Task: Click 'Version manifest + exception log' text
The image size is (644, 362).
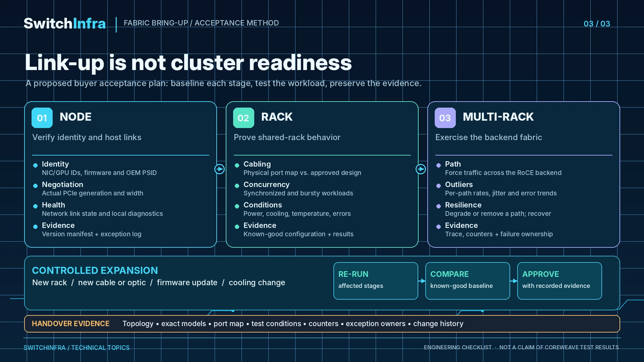Action: coord(92,234)
